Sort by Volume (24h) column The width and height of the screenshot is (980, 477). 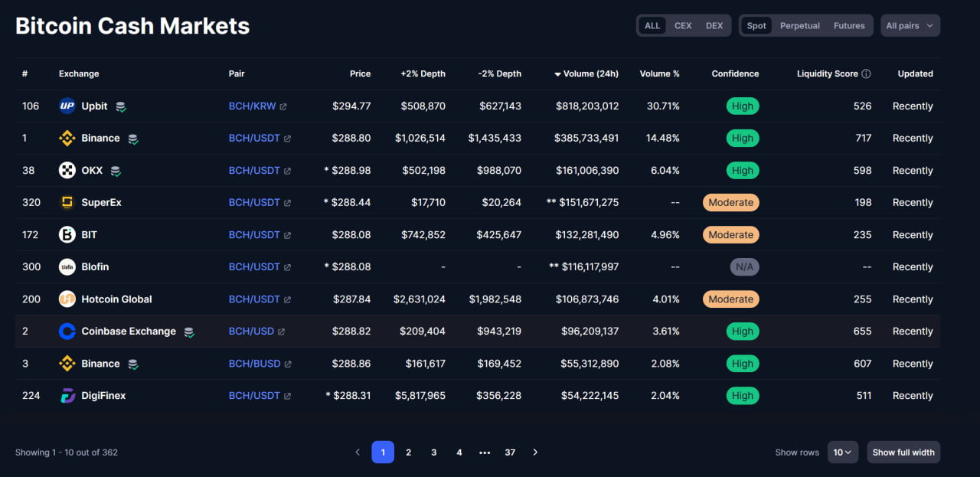pos(586,74)
